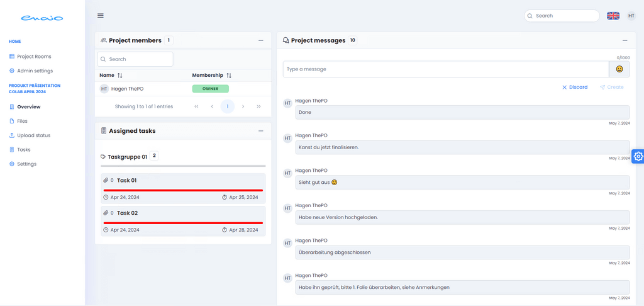
Task: Open project Settings in the sidebar
Action: point(23,164)
